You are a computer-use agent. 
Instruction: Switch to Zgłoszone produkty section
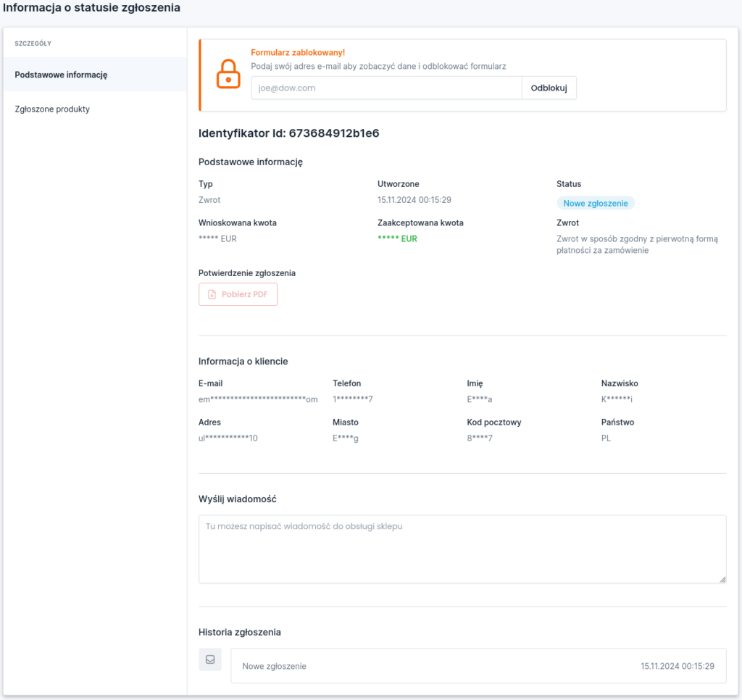[52, 109]
